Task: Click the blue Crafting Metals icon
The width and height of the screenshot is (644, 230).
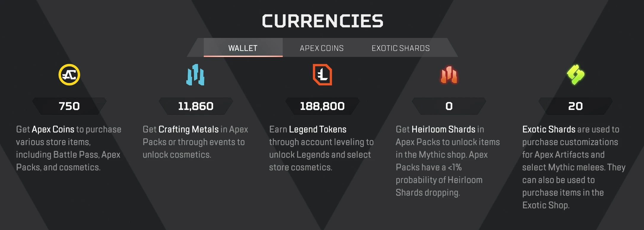Action: tap(195, 75)
